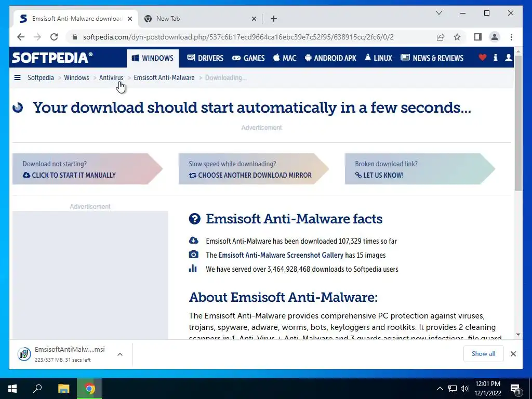Click the user account icon in Softpedia header
Image resolution: width=532 pixels, height=399 pixels.
[x=508, y=58]
